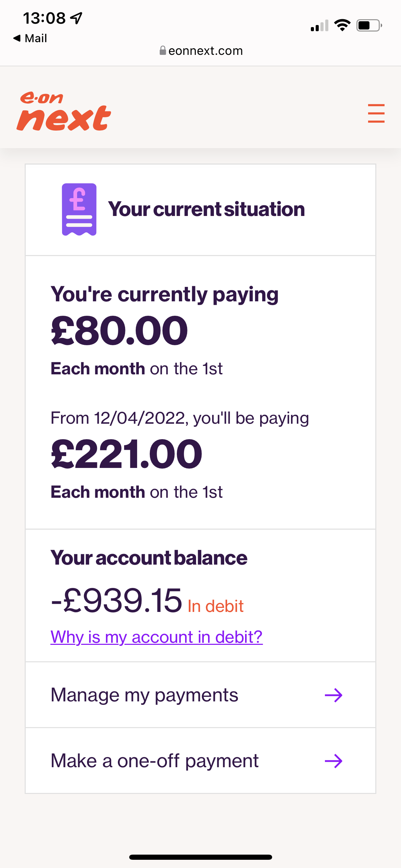Tap the purple pound receipt icon
The height and width of the screenshot is (868, 401).
[x=79, y=209]
